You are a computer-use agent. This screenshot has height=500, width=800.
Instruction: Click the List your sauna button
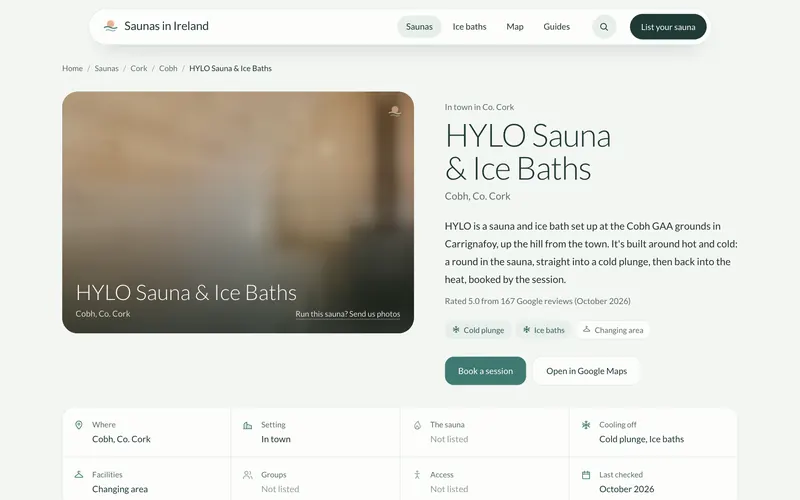click(x=668, y=27)
